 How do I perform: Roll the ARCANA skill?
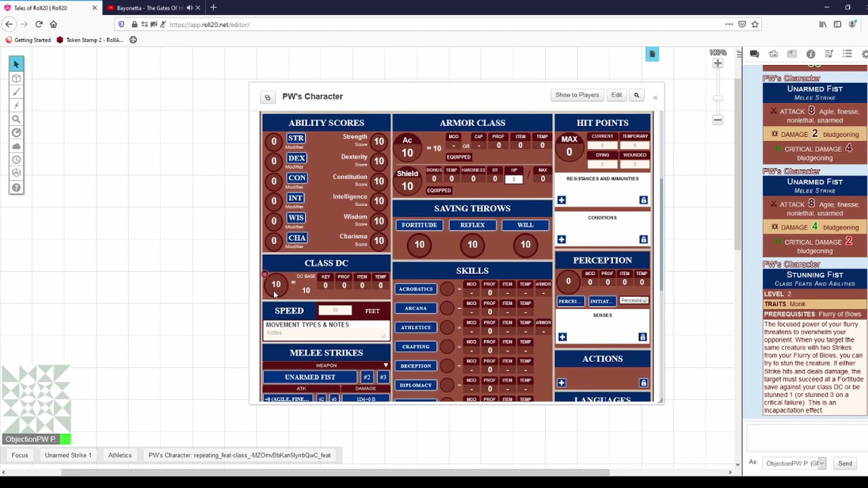pos(416,308)
